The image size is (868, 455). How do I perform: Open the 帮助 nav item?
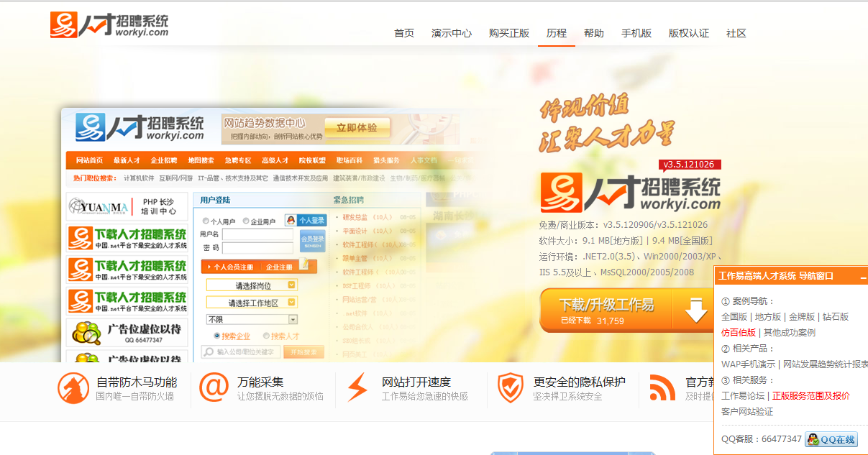tap(594, 33)
